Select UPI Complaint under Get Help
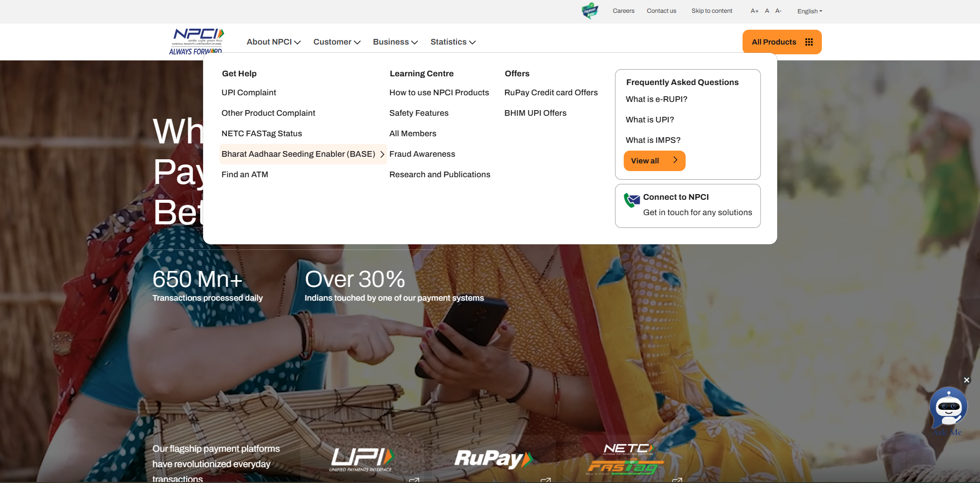Screen dimensions: 980x483 coord(249,93)
